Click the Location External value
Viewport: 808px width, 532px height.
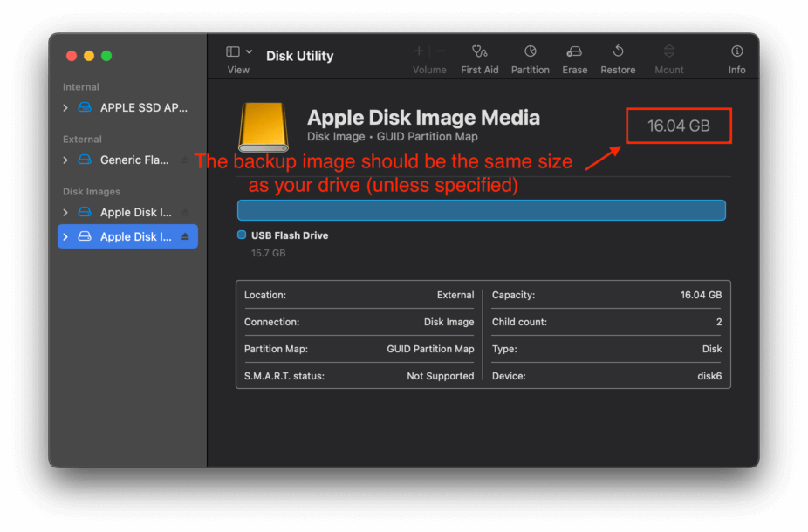(455, 295)
